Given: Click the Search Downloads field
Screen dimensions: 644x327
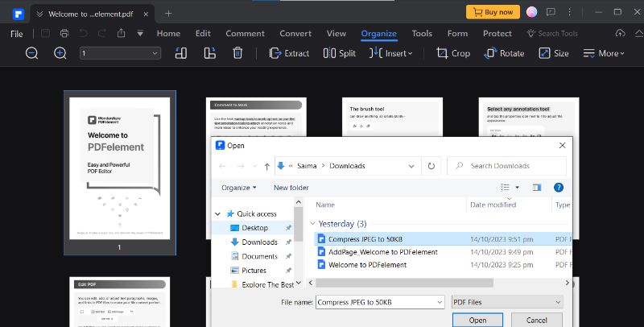Looking at the screenshot, I should [x=506, y=166].
